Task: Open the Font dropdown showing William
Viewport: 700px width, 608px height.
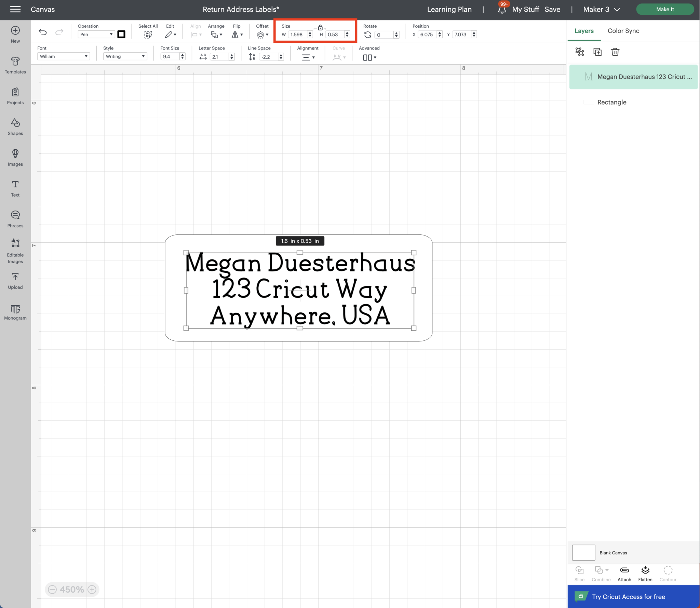Action: (64, 56)
